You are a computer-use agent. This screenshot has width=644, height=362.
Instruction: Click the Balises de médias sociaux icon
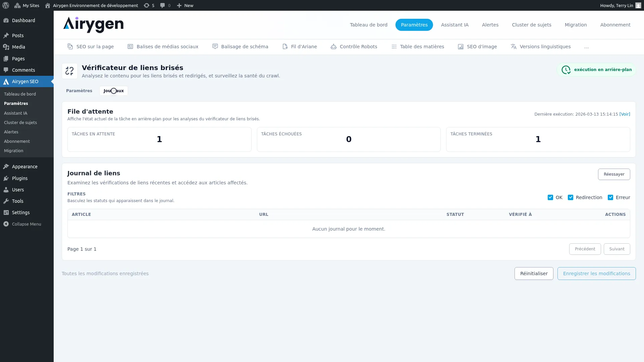tap(130, 47)
